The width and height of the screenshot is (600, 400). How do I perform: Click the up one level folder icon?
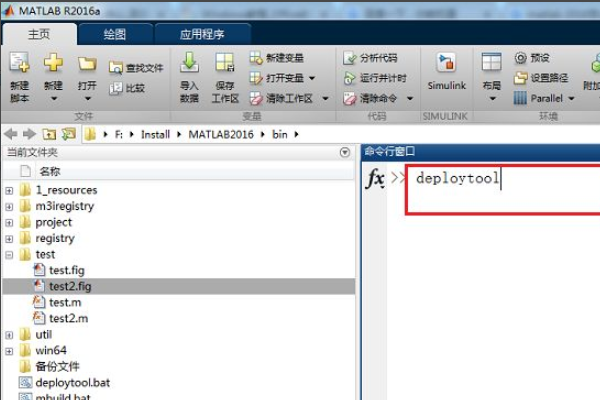tap(49, 134)
